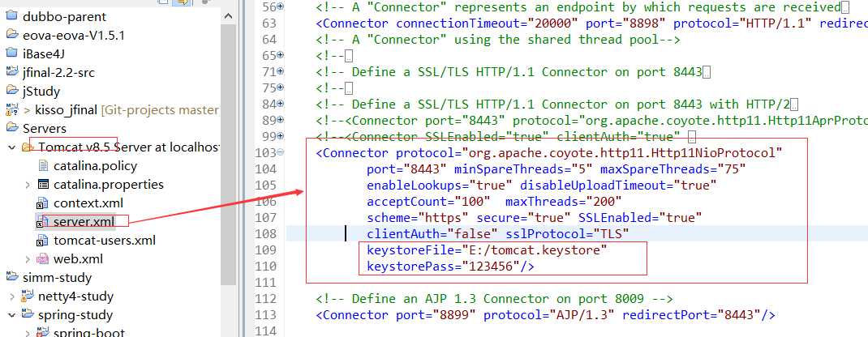Click the empty line number 111
The width and height of the screenshot is (868, 337).
pyautogui.click(x=265, y=282)
